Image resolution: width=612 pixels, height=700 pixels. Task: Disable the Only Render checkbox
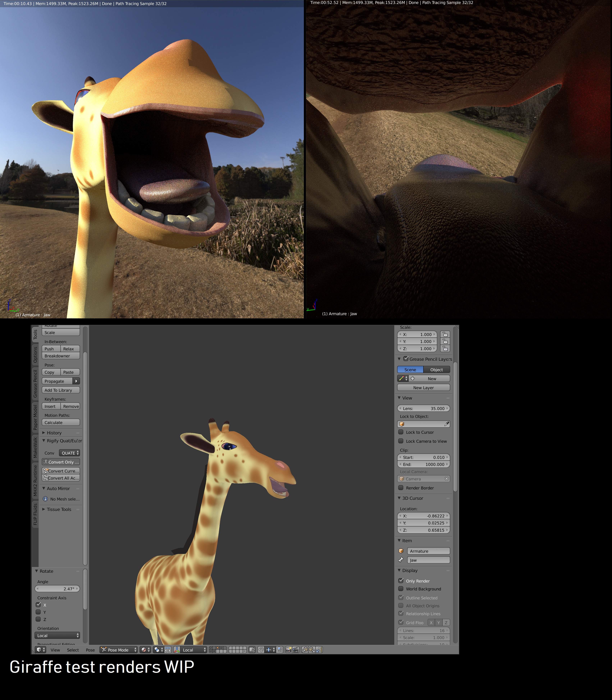click(401, 581)
